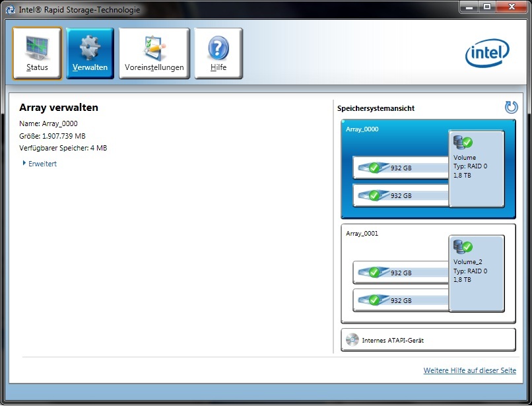Click the Hilfe question mark icon
532x406 pixels.
(218, 48)
